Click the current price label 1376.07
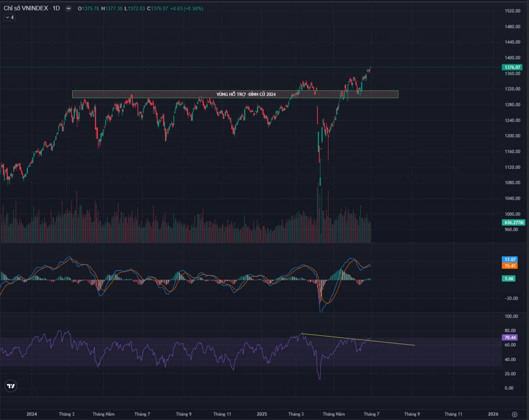This screenshot has width=529, height=420. (x=512, y=67)
